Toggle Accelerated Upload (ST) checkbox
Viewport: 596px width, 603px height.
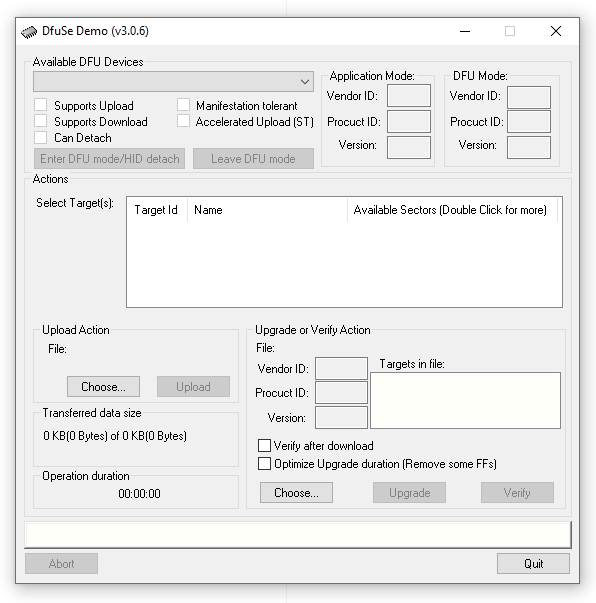point(183,121)
